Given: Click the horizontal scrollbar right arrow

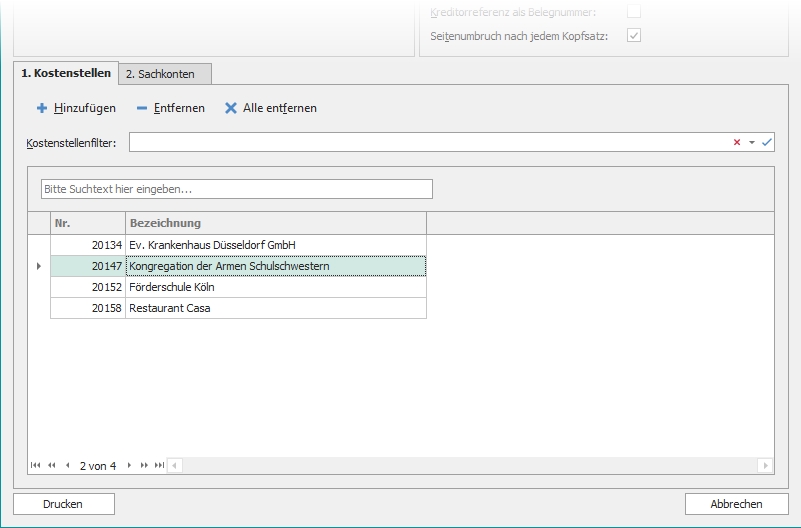Looking at the screenshot, I should point(766,465).
